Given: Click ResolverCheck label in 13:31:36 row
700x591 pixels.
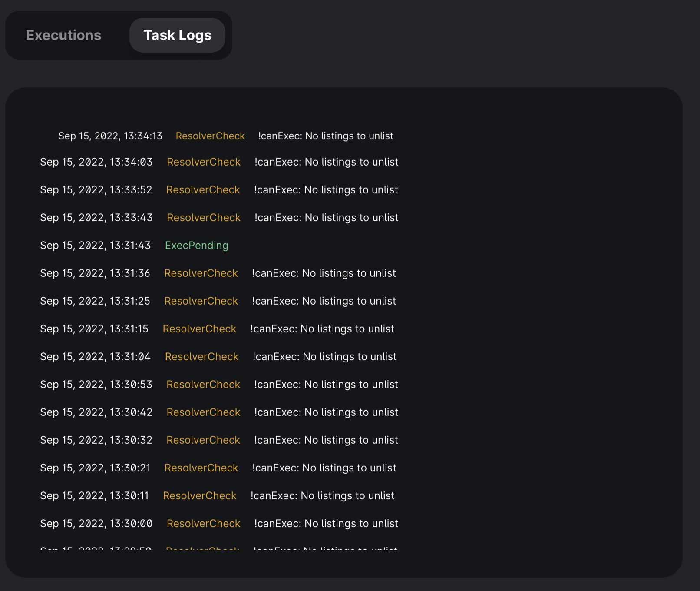Looking at the screenshot, I should pyautogui.click(x=201, y=273).
